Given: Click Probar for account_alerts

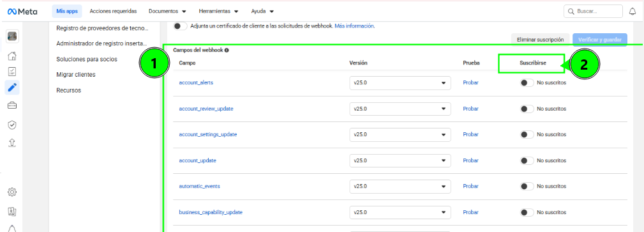Looking at the screenshot, I should click(470, 82).
